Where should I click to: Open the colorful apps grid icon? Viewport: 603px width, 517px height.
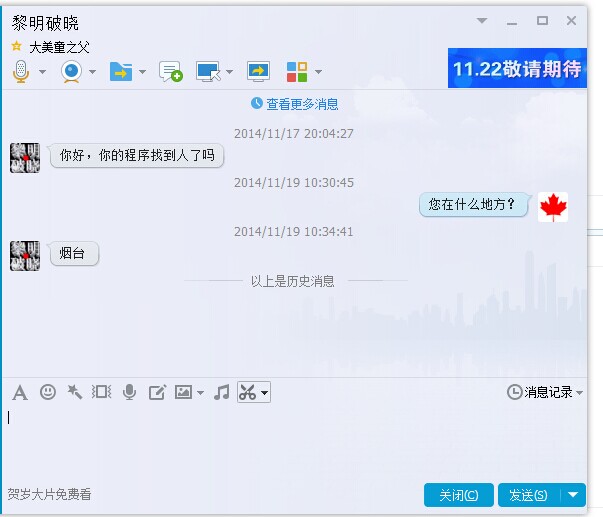coord(297,71)
